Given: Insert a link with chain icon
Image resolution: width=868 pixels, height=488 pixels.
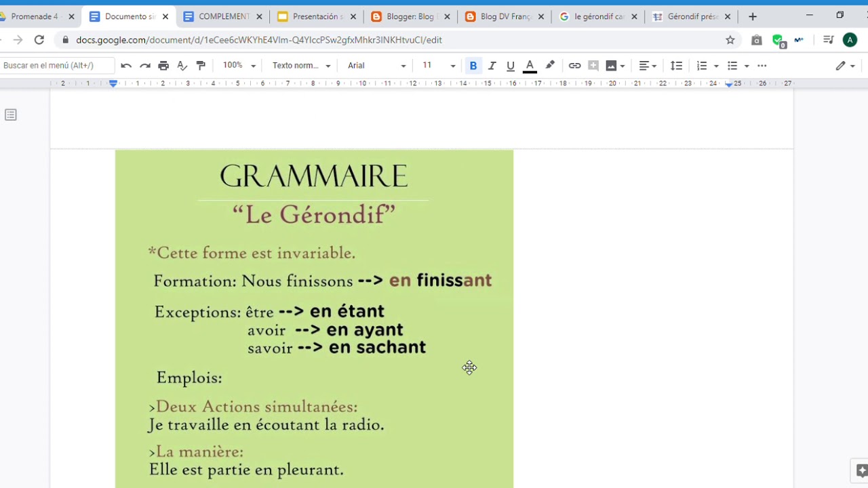Looking at the screenshot, I should [x=574, y=66].
